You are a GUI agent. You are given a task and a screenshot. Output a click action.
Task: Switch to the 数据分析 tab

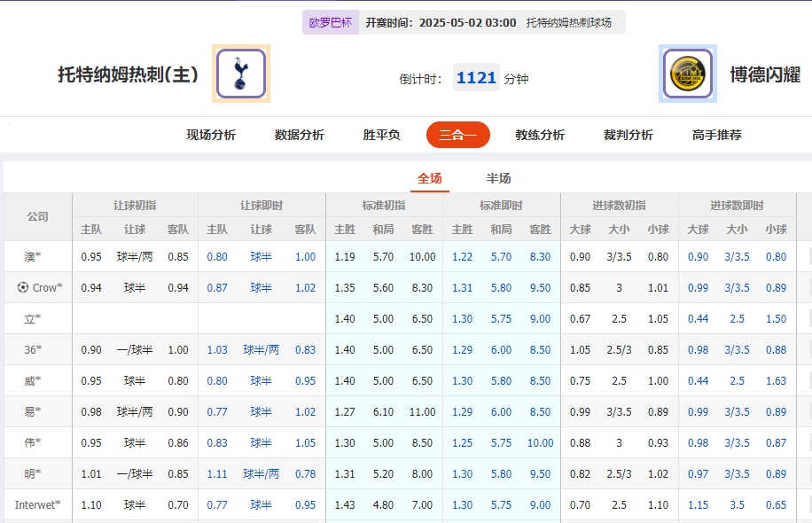298,135
